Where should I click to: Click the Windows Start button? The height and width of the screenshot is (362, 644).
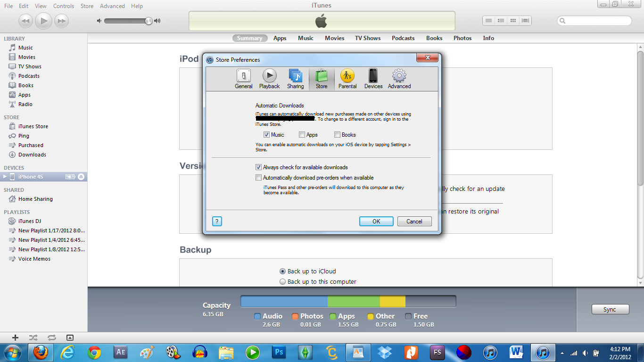coord(12,353)
